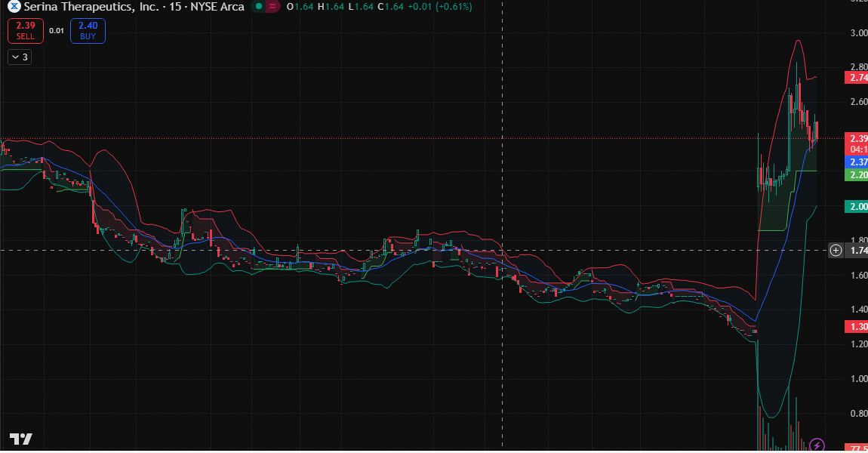Click the TradingView logo
Image resolution: width=868 pixels, height=453 pixels.
tap(21, 439)
